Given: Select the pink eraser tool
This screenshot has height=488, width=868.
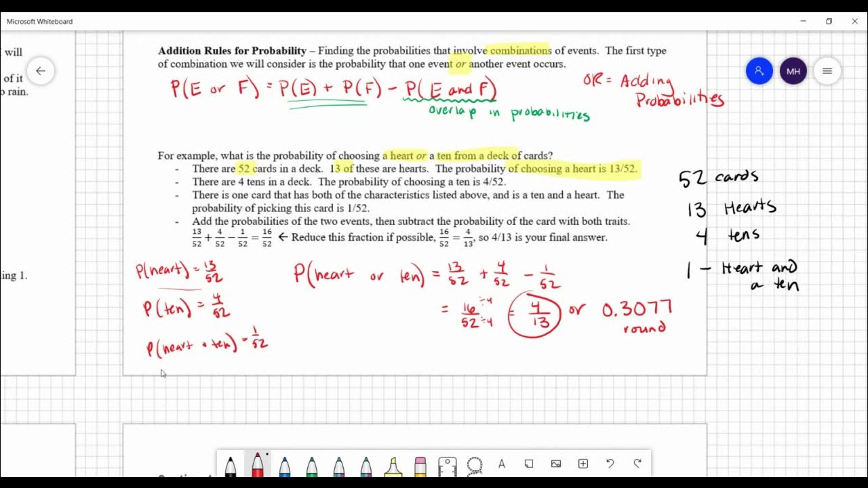Looking at the screenshot, I should pos(420,466).
